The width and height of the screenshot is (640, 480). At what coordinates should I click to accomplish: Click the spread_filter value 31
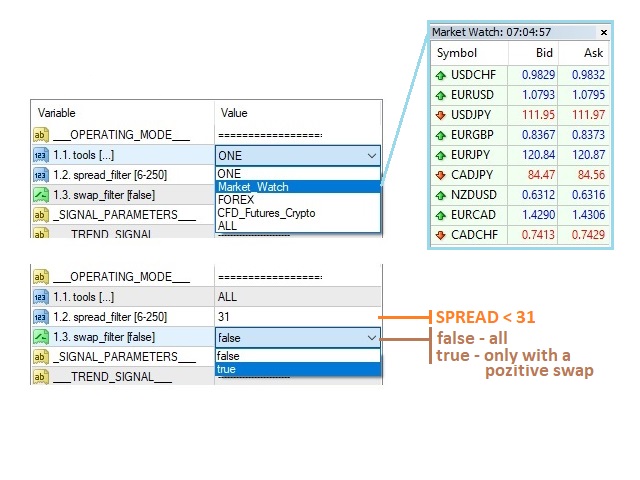point(224,317)
